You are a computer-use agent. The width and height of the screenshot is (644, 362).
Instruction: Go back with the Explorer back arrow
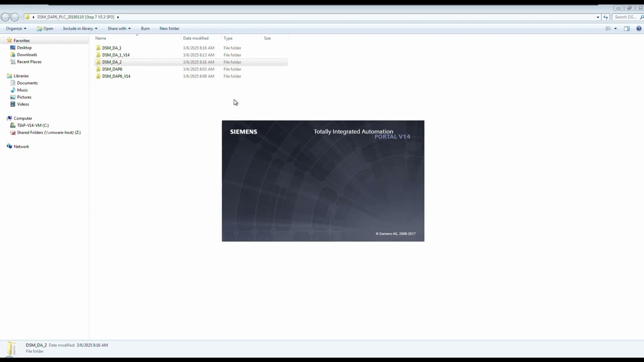pyautogui.click(x=5, y=17)
